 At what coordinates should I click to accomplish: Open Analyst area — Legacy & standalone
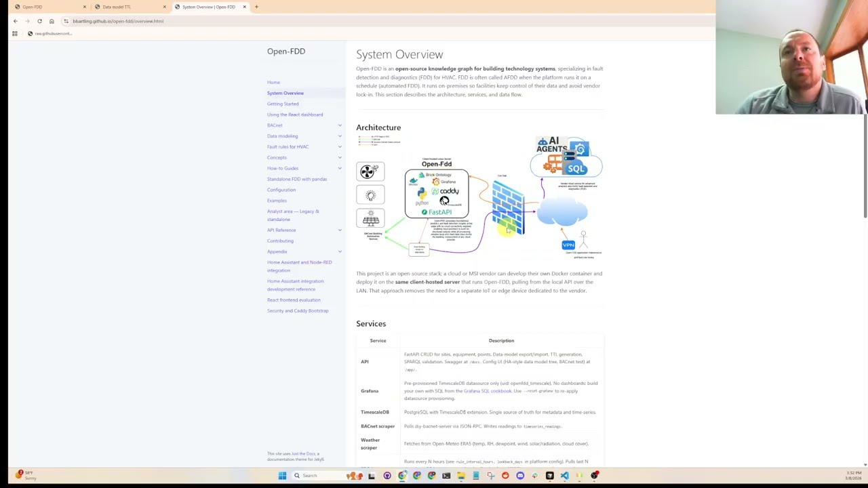coord(293,216)
